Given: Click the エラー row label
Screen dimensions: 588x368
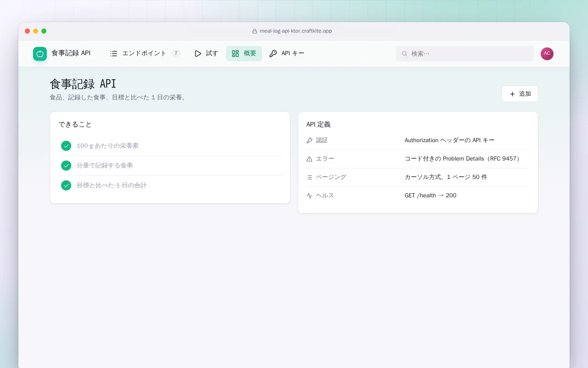Looking at the screenshot, I should [325, 159].
